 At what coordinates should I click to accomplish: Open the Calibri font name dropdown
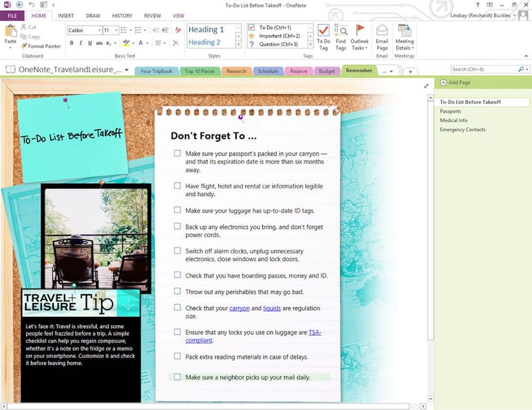(x=99, y=30)
